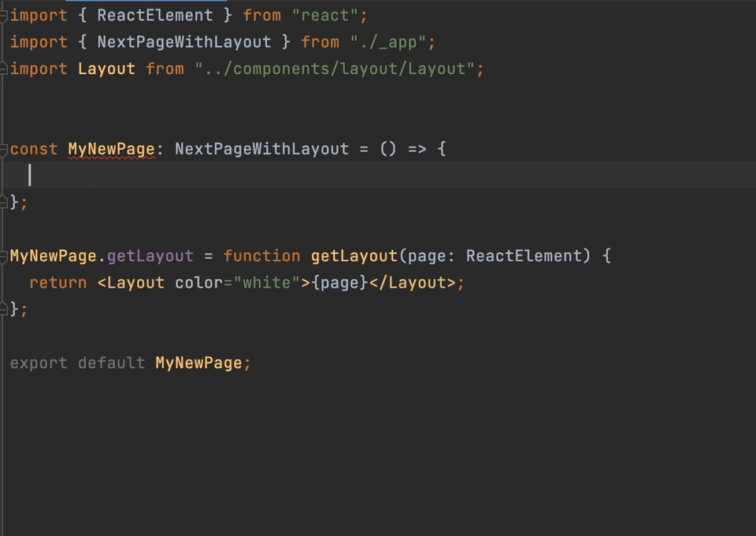Click the "react" module string
Screen dimensions: 756x536
[325, 16]
